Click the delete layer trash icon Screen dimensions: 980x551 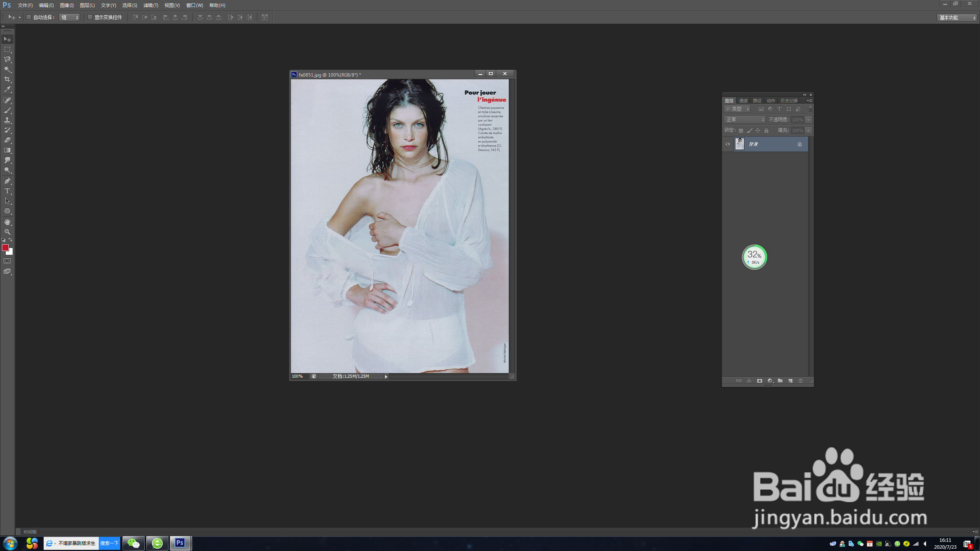click(800, 381)
